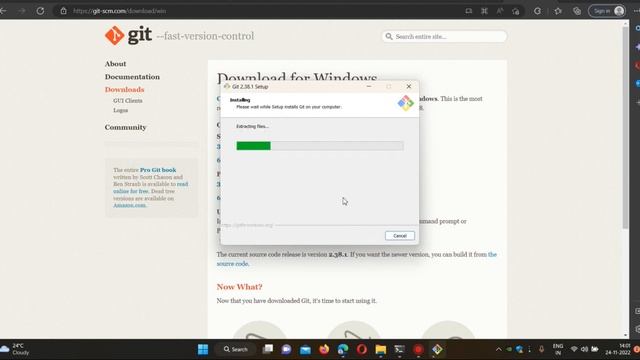Viewport: 640px width, 360px height.
Task: Open Task View on taskbar
Action: coord(268,349)
